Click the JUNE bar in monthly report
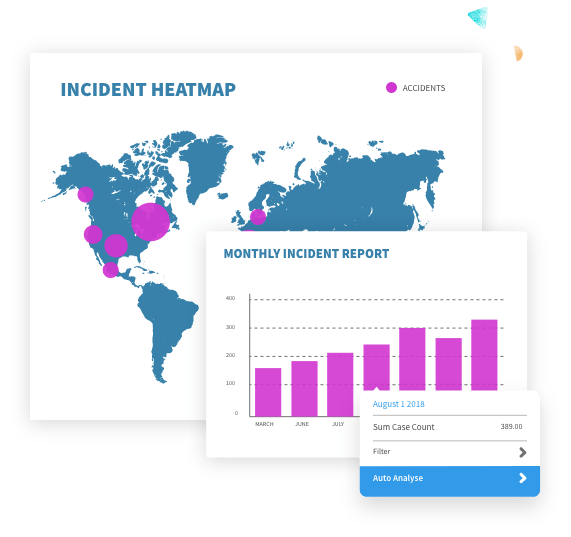This screenshot has height=537, width=571. click(304, 388)
